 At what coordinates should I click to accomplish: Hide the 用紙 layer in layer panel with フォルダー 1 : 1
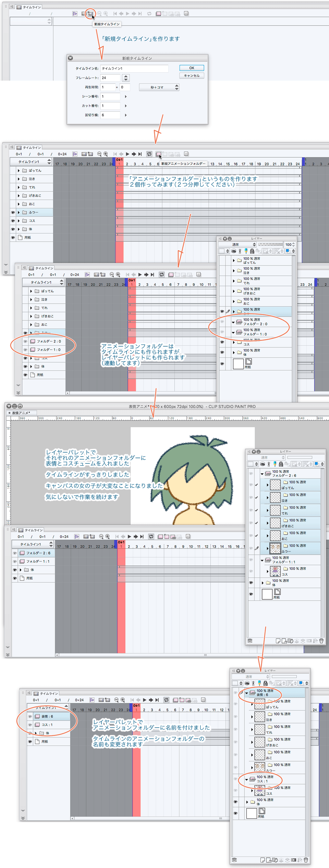(x=251, y=594)
